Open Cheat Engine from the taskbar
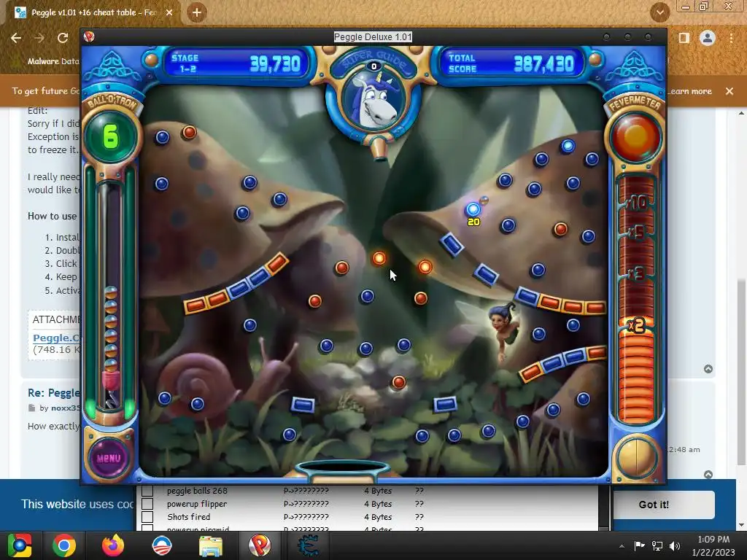Screen dimensions: 747x560 (309, 545)
